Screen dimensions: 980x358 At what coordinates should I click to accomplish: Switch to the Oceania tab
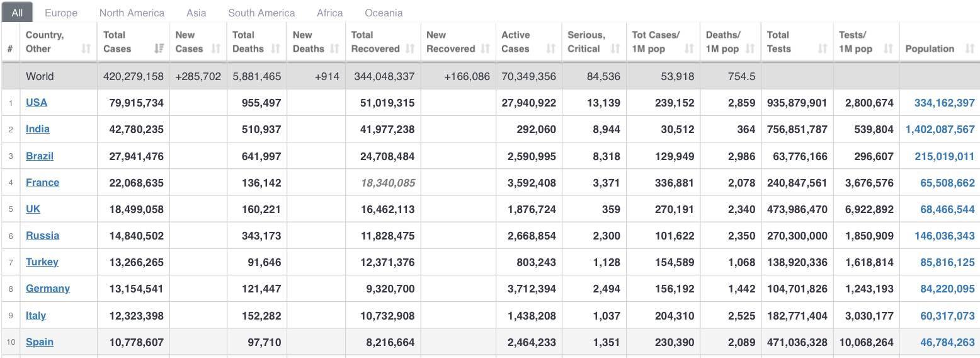[x=384, y=13]
